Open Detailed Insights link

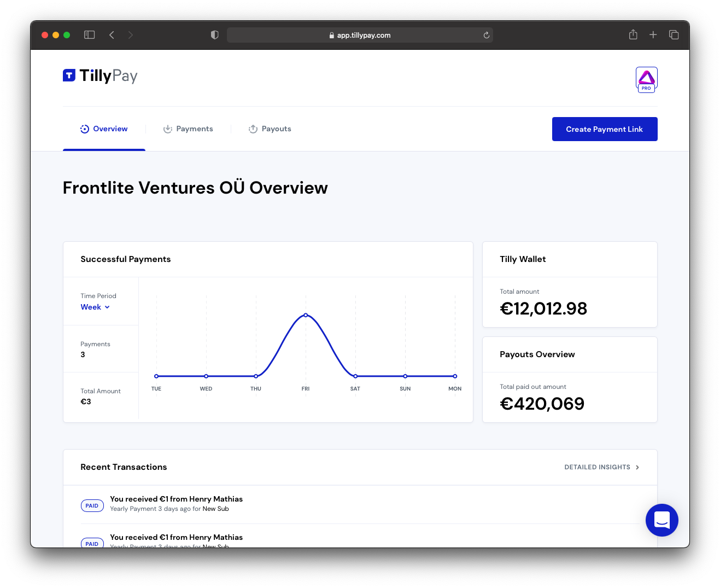point(602,467)
